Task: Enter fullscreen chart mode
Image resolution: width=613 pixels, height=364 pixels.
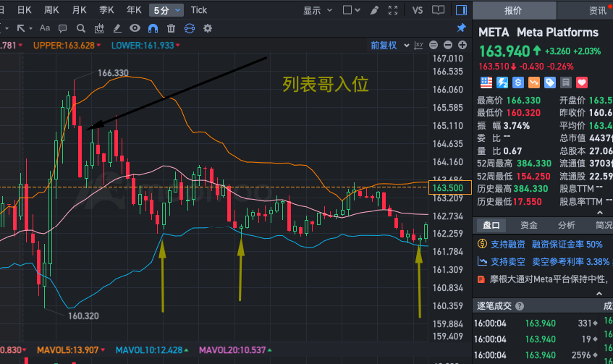Action: (393, 10)
